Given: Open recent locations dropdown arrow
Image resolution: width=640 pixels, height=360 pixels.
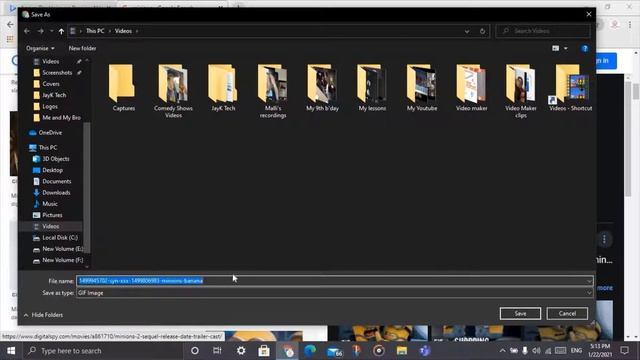Looking at the screenshot, I should (x=51, y=31).
